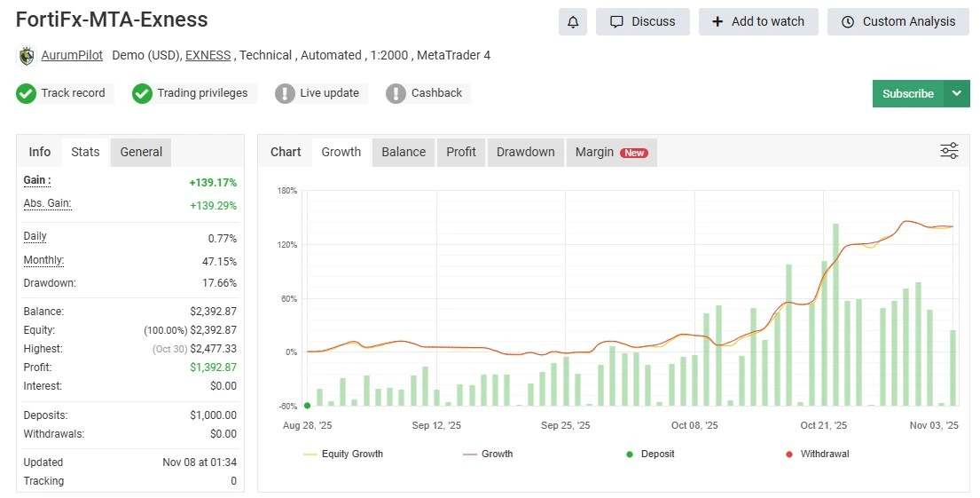Screen dimensions: 980x498
Task: Toggle Withdrawal marker in legend
Action: click(x=816, y=454)
